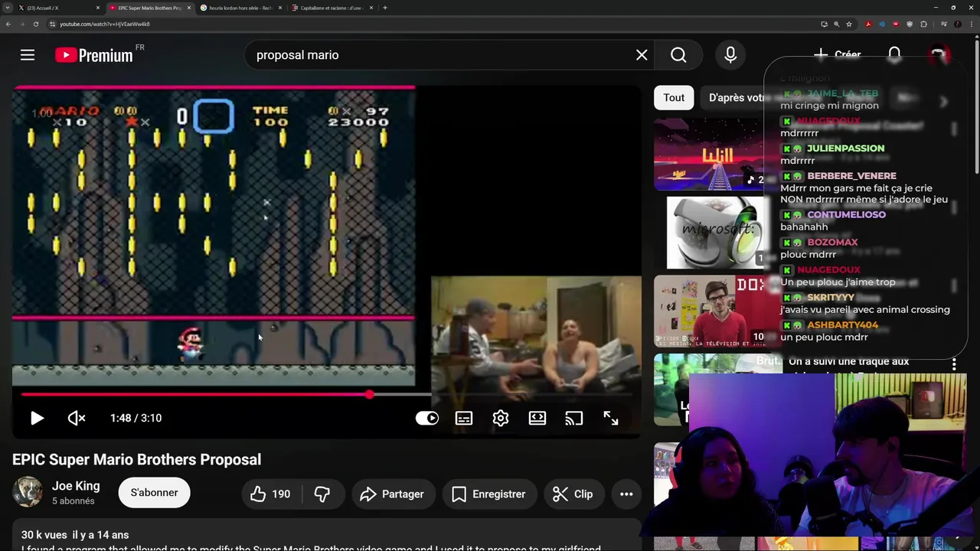
Task: Dislike the video with thumbs down
Action: pyautogui.click(x=322, y=494)
